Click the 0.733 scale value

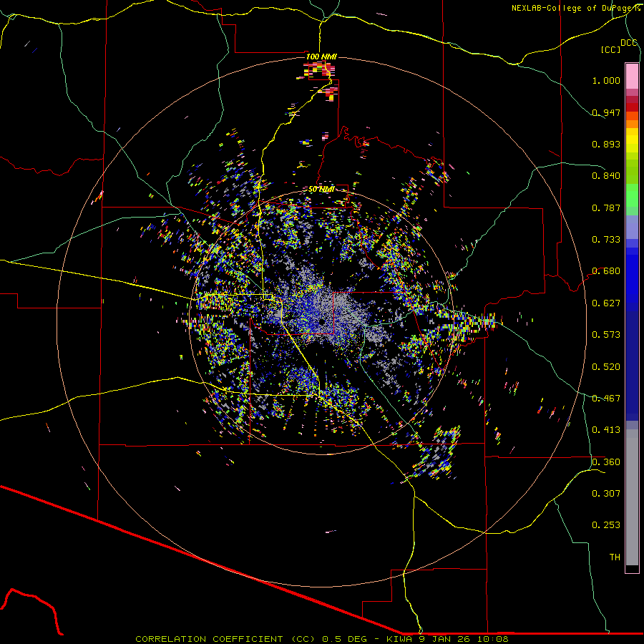click(x=606, y=240)
